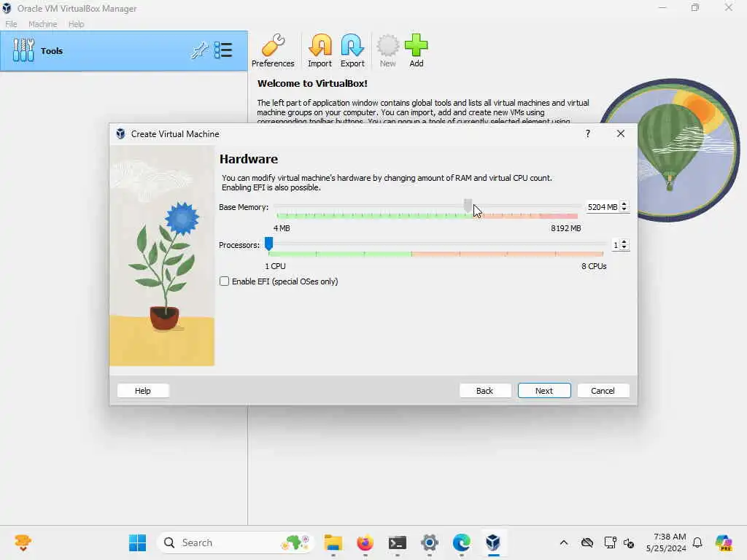
Task: Click the clock and date in taskbar
Action: pos(666,542)
